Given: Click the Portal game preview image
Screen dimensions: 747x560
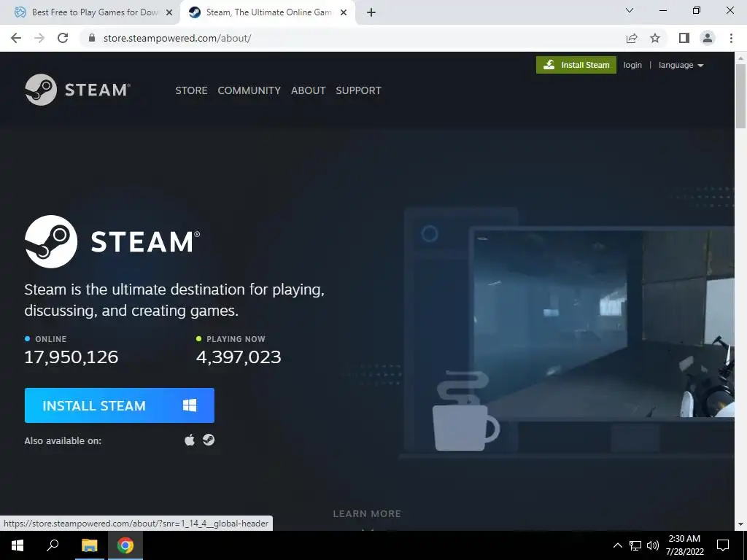Looking at the screenshot, I should click(x=603, y=324).
